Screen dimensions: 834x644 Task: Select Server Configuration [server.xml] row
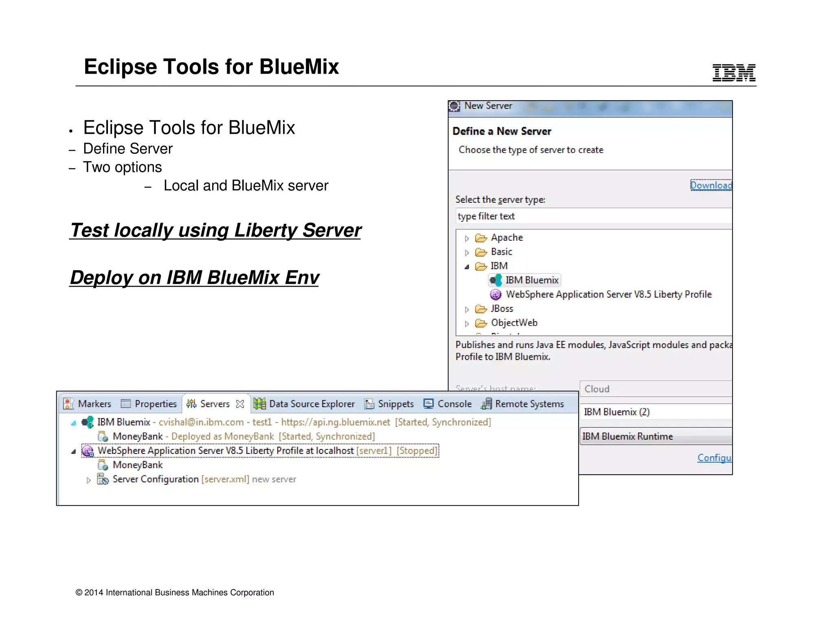tap(197, 479)
